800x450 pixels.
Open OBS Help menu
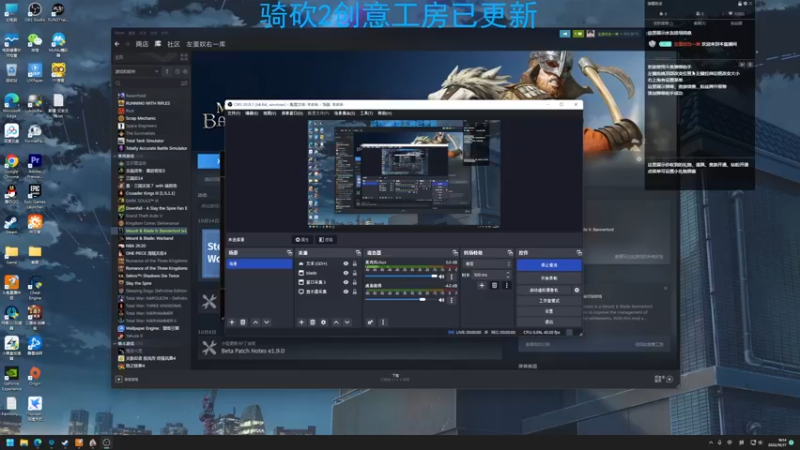(385, 113)
